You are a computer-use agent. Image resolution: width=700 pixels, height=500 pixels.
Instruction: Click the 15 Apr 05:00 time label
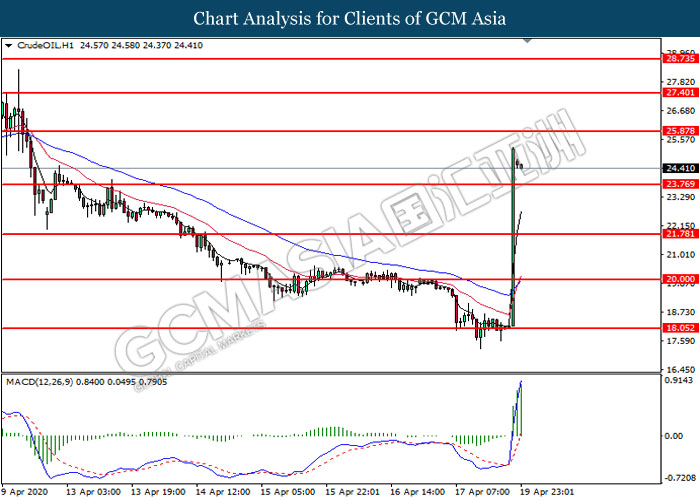click(x=288, y=492)
